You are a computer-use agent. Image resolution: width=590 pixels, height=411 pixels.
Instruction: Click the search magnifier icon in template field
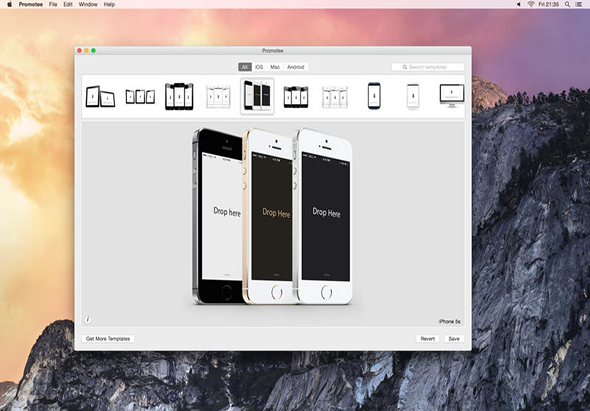coord(404,67)
